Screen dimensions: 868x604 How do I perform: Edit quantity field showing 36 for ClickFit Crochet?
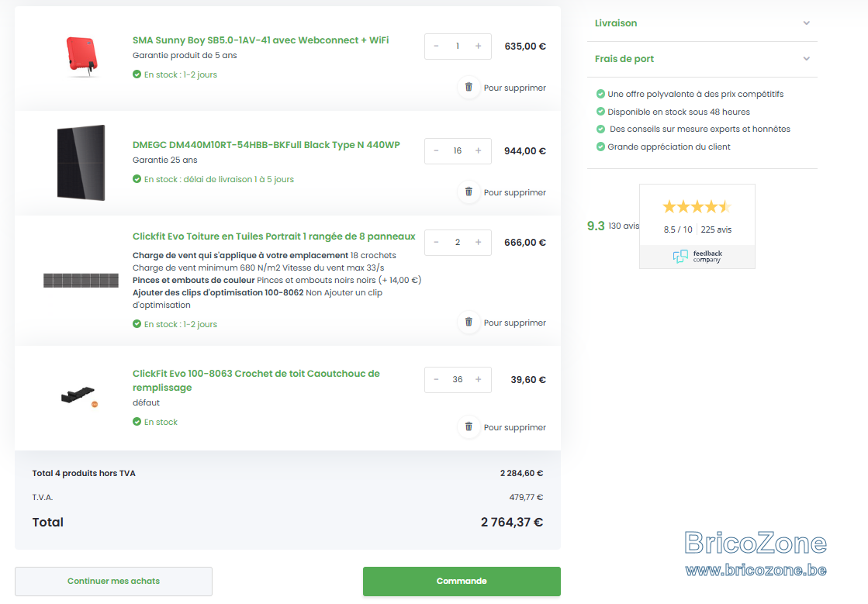457,379
